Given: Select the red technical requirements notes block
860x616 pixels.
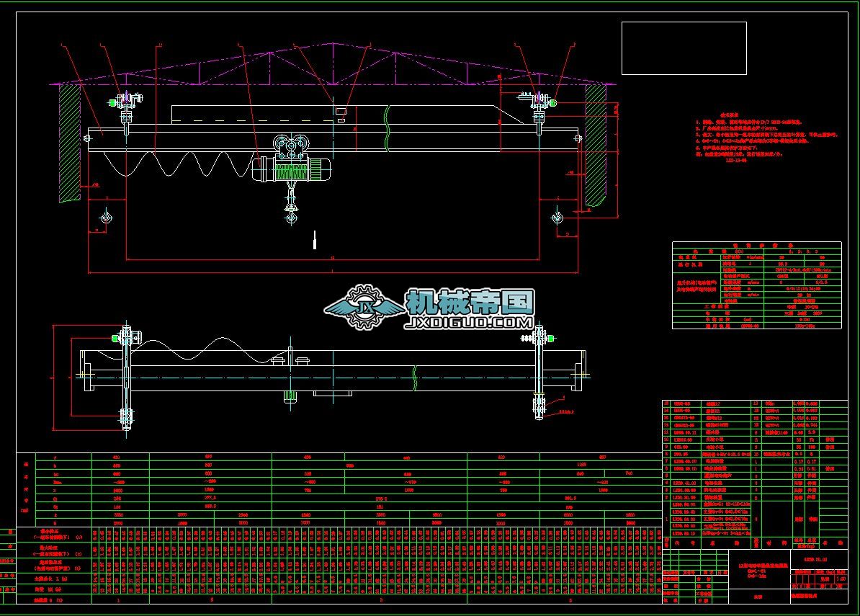Looking at the screenshot, I should coord(767,138).
